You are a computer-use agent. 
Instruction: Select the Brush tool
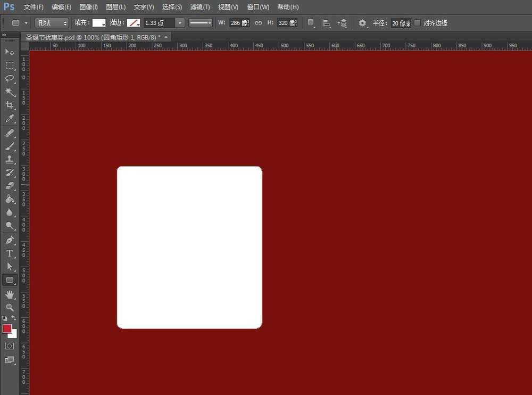coord(10,146)
